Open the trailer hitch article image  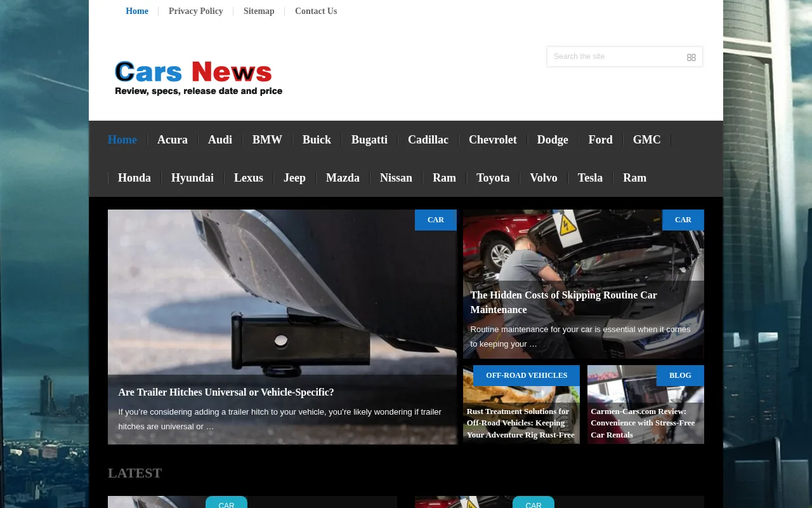pos(282,292)
